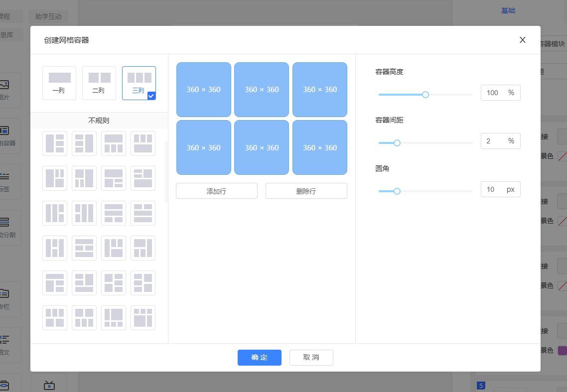
Task: Cancel the dialog with 取消
Action: click(311, 358)
